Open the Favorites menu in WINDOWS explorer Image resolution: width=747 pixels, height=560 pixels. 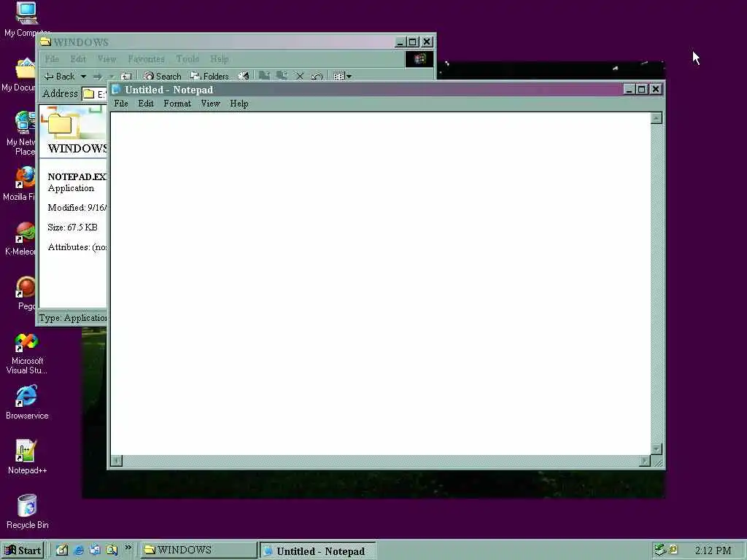click(146, 58)
